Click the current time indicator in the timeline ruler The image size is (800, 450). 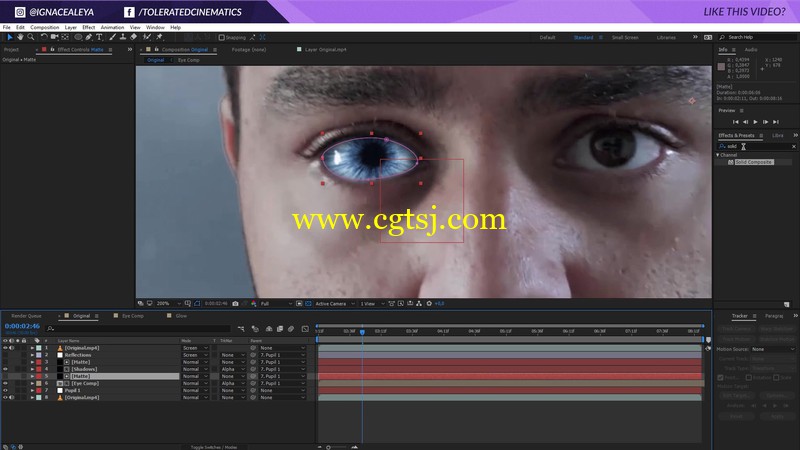point(362,332)
